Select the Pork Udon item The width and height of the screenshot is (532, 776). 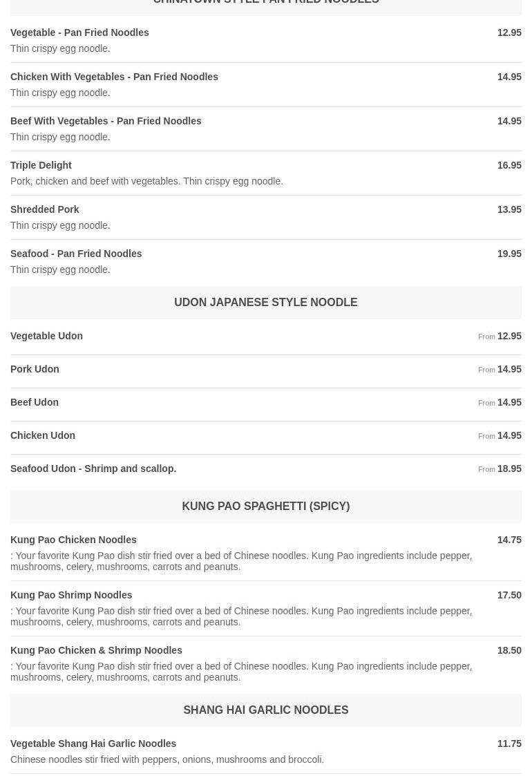(35, 369)
